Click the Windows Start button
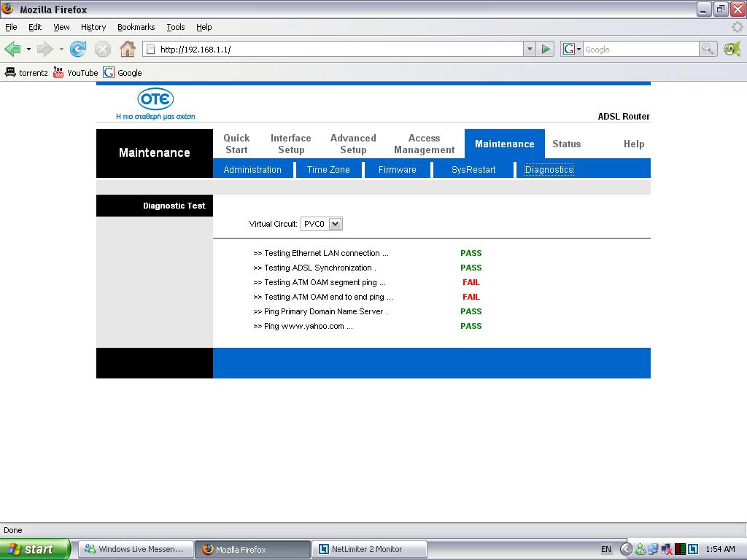This screenshot has width=747, height=560. pyautogui.click(x=35, y=549)
